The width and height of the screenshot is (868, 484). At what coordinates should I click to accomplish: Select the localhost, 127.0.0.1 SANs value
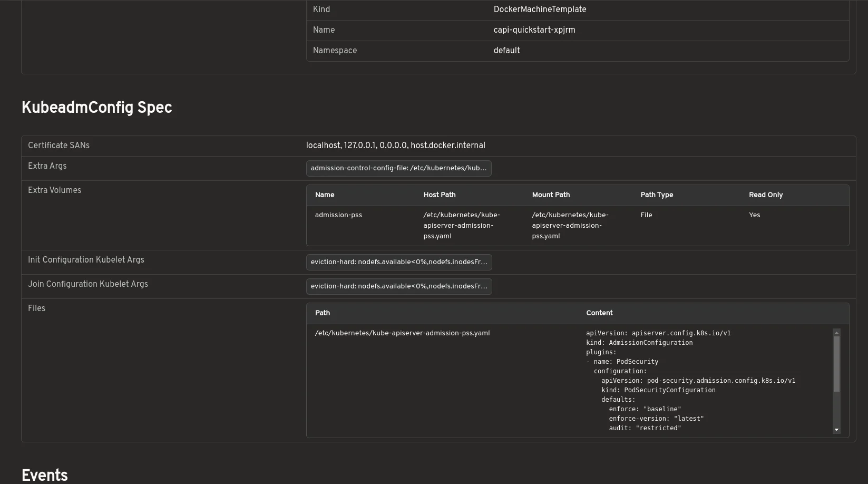click(x=396, y=146)
